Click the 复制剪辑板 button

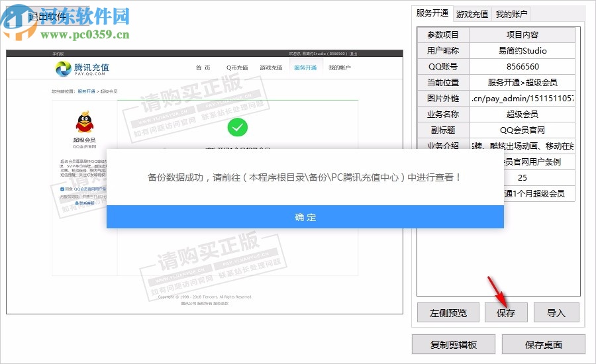coord(454,344)
